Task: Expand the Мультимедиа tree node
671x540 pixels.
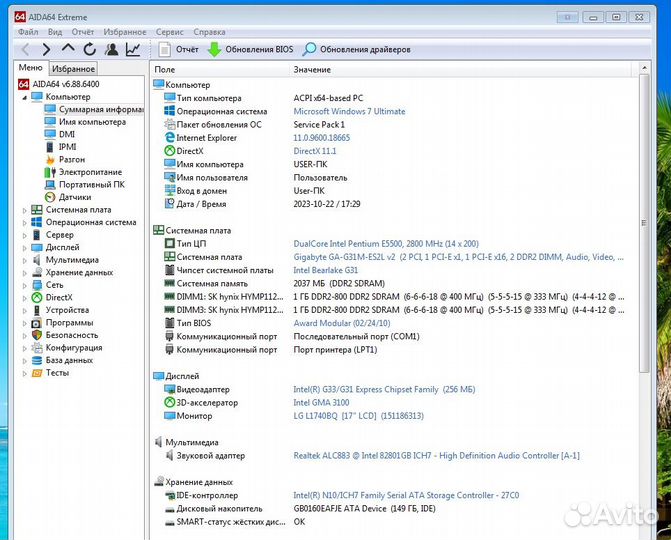Action: (25, 260)
